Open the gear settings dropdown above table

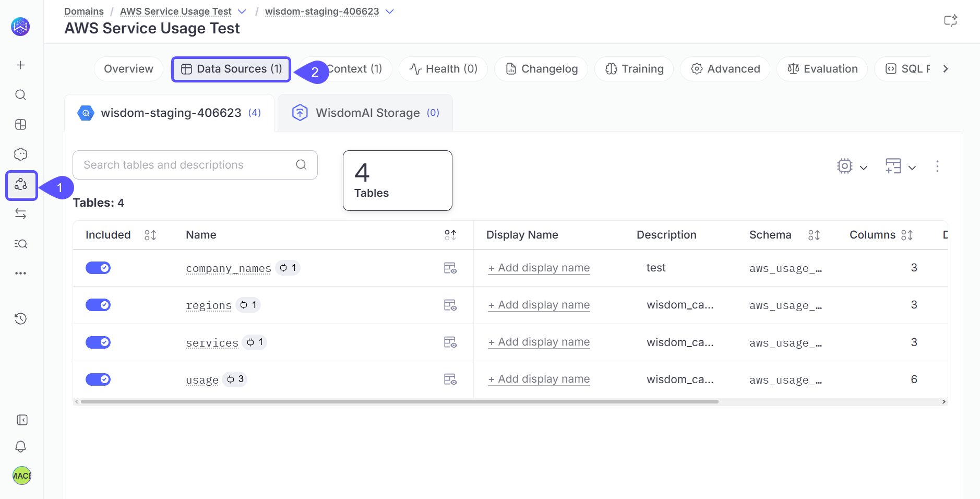click(852, 167)
